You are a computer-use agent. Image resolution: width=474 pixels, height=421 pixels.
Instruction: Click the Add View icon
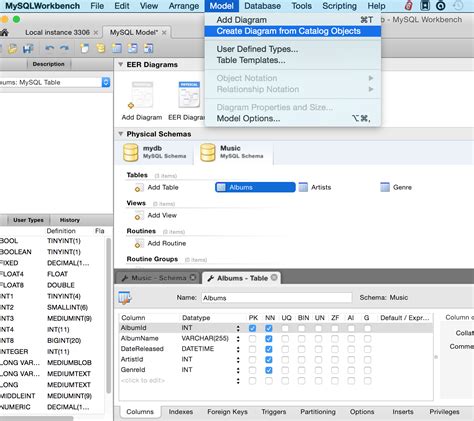(x=139, y=216)
